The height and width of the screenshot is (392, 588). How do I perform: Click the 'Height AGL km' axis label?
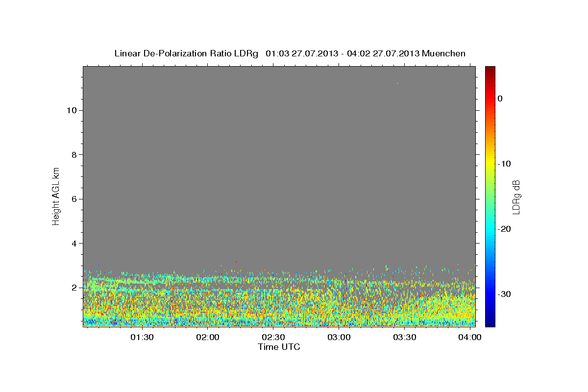coord(56,196)
